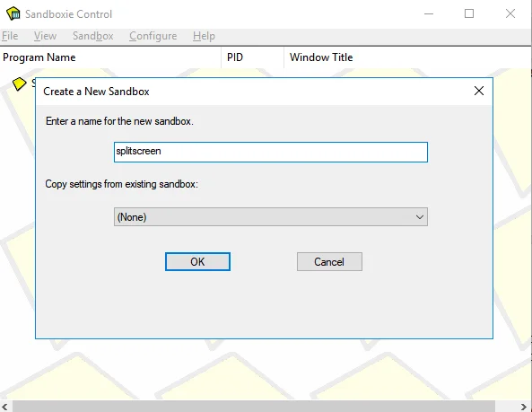The width and height of the screenshot is (532, 412).
Task: Click OK to create the sandbox
Action: click(x=197, y=262)
